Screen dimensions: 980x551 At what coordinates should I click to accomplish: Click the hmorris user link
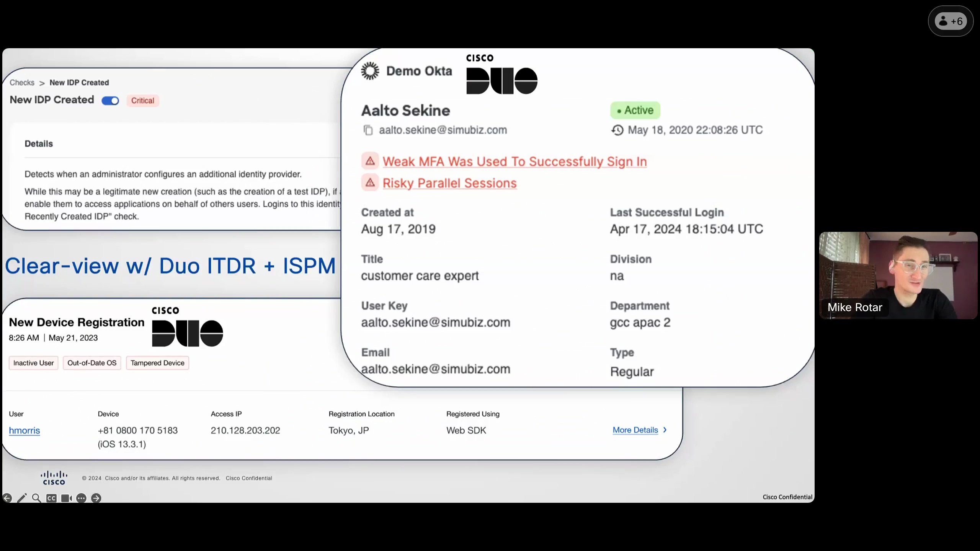coord(24,430)
